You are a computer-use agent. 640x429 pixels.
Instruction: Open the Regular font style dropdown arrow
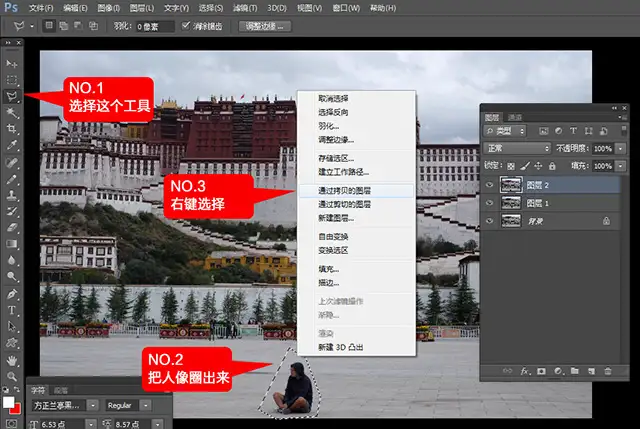click(145, 405)
